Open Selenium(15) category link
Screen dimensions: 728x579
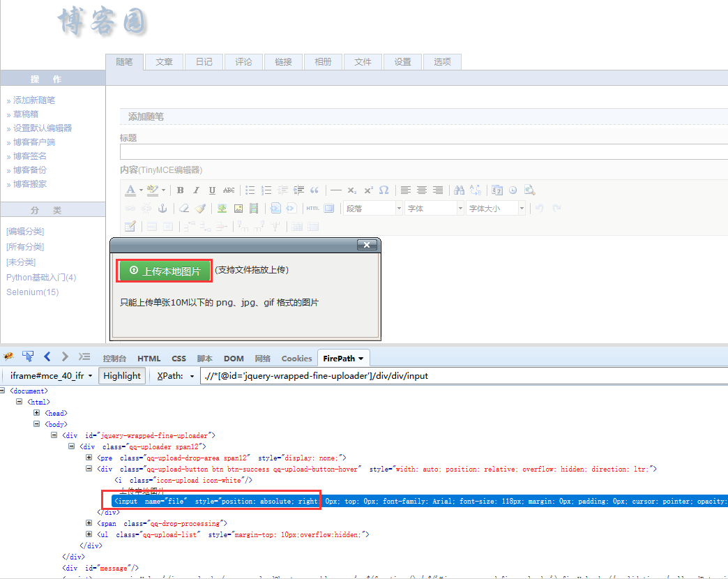pyautogui.click(x=33, y=292)
